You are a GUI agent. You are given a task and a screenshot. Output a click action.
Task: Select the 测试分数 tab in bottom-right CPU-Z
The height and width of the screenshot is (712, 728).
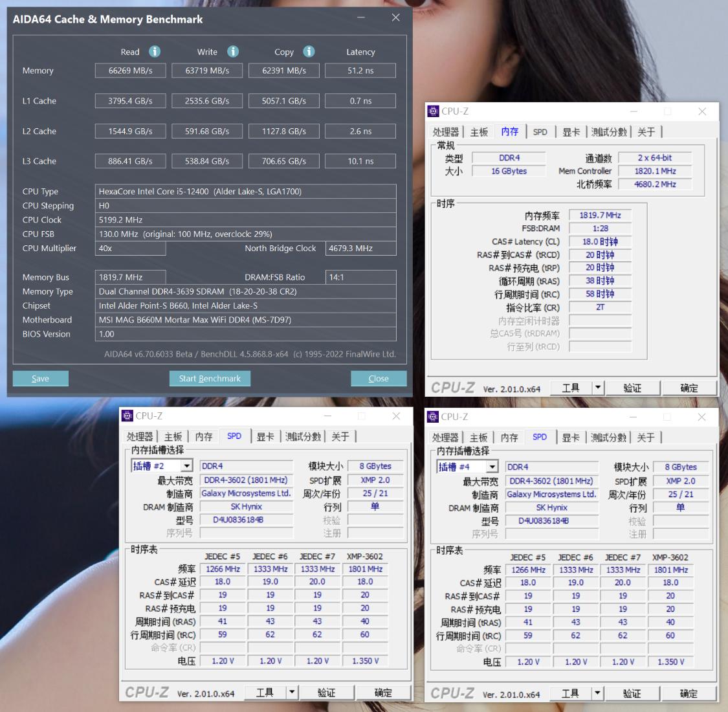point(608,437)
